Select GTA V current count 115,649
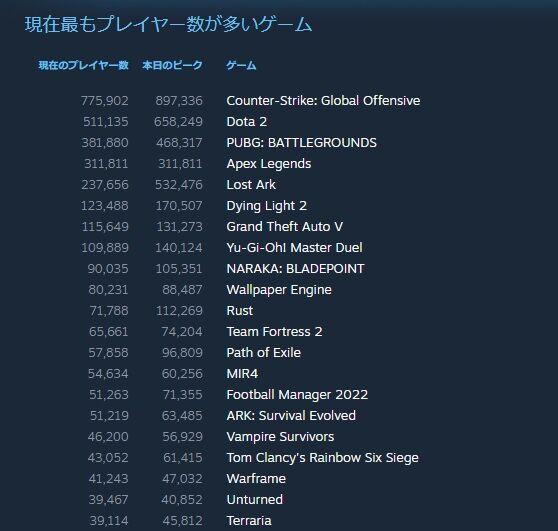Screen dimensions: 558x531 pos(105,227)
